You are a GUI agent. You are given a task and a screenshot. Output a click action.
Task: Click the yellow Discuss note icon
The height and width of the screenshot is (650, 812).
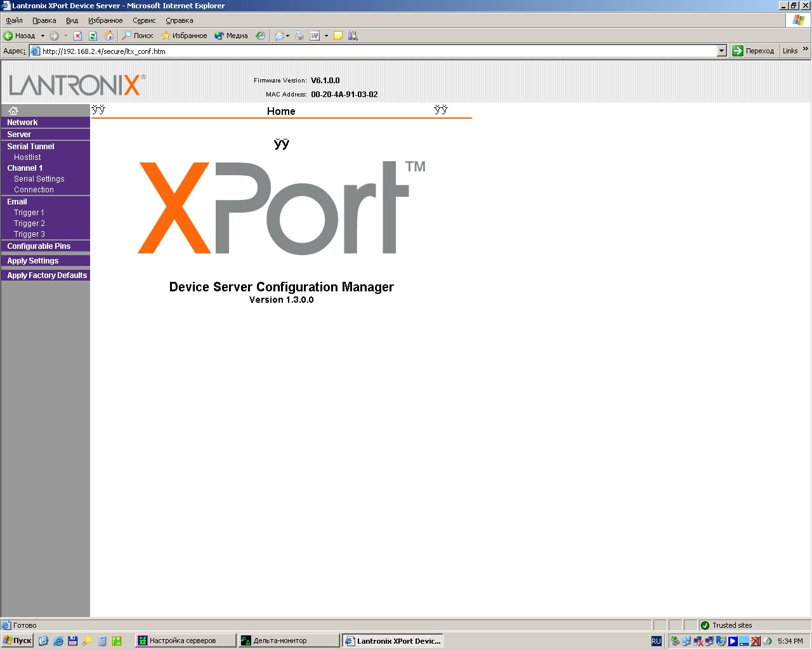pyautogui.click(x=338, y=36)
